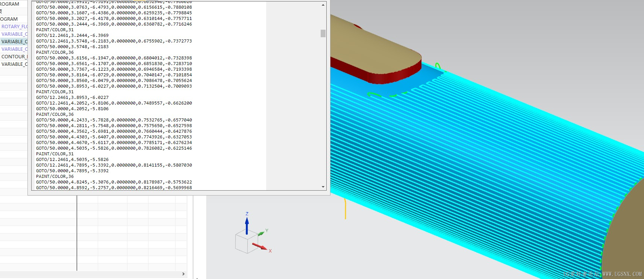The image size is (644, 279).
Task: Click the listing window scroll-down arrow
Action: tap(323, 187)
